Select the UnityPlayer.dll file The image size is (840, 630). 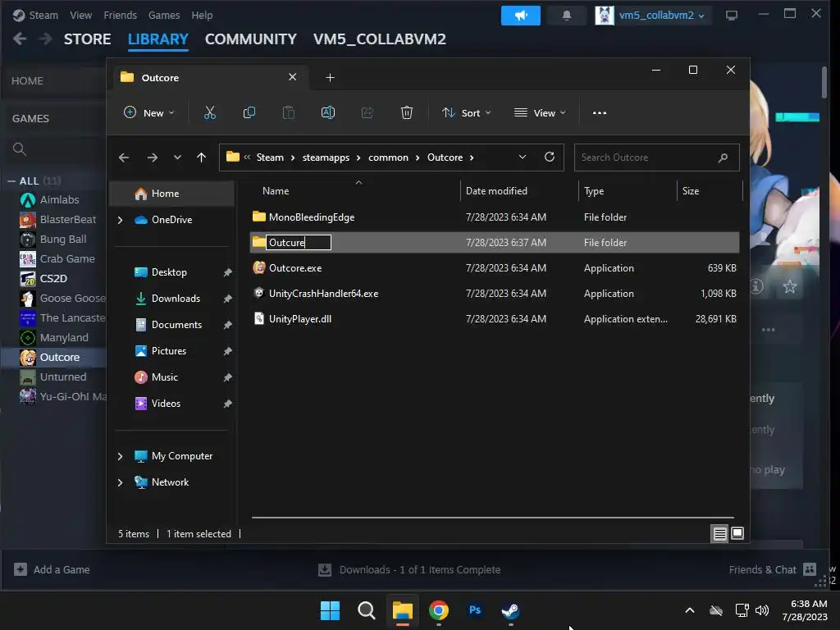tap(300, 319)
